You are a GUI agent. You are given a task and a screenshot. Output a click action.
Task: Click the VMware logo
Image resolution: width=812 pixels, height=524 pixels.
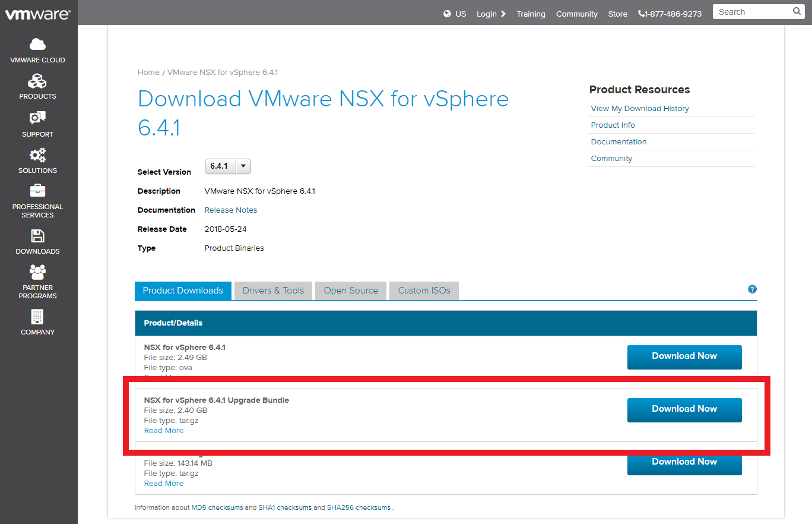pos(37,12)
